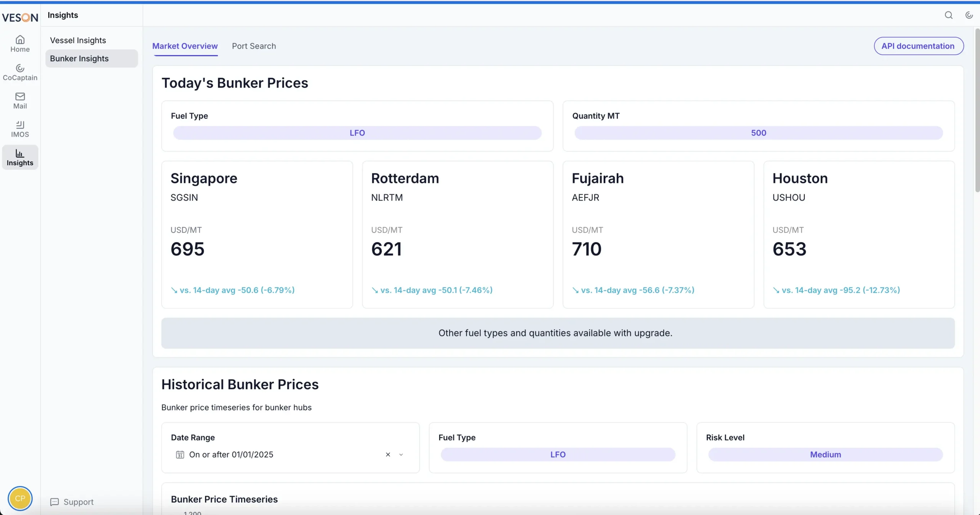The width and height of the screenshot is (980, 515).
Task: Click Rotterdam price 621
Action: 387,249
